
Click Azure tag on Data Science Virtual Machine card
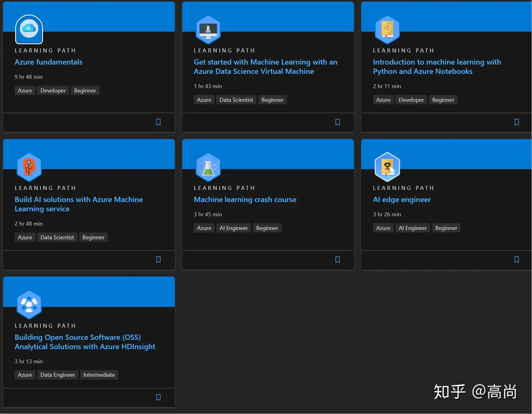click(204, 100)
